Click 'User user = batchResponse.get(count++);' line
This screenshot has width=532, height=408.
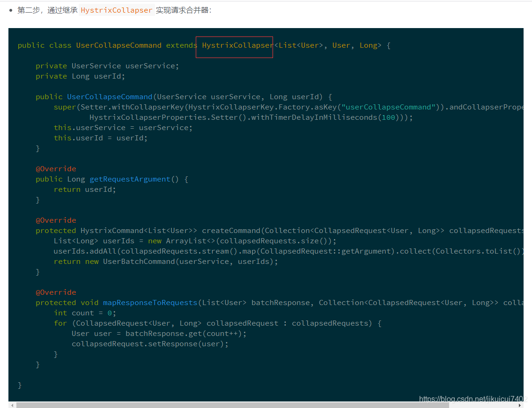click(x=159, y=334)
